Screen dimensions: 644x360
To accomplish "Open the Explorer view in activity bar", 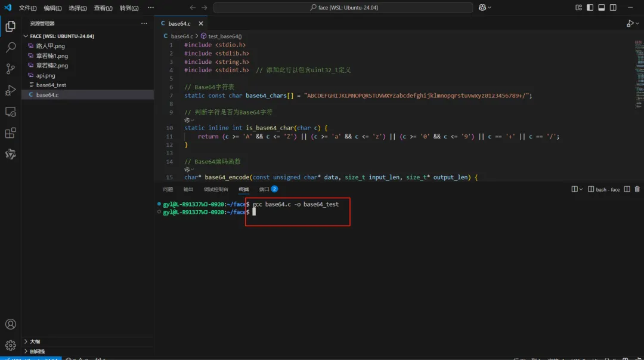I will pyautogui.click(x=11, y=26).
